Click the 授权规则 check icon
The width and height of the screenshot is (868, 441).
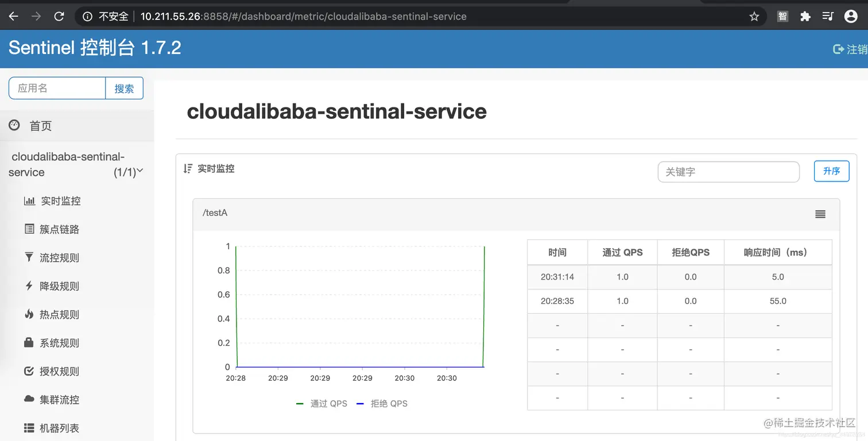29,371
